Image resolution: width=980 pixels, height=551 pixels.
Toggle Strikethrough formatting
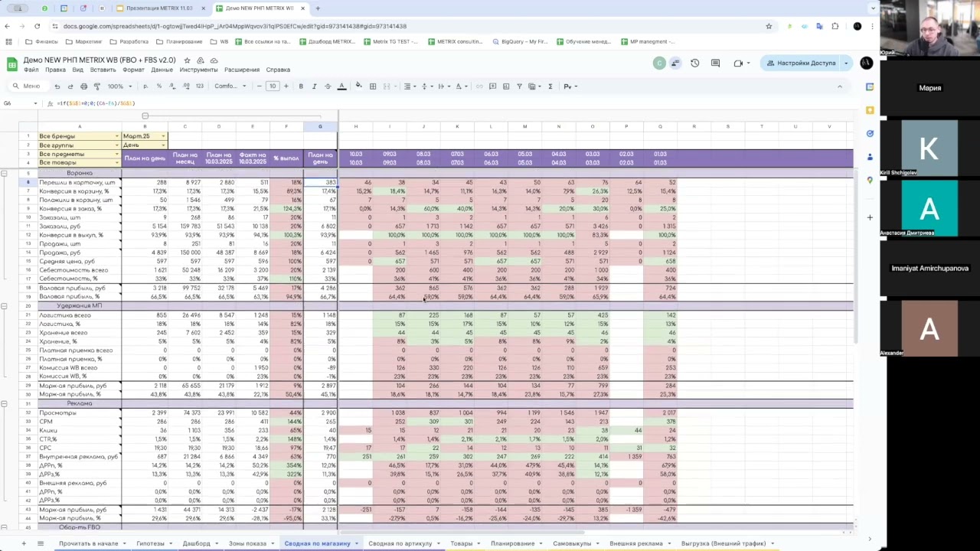[x=327, y=86]
